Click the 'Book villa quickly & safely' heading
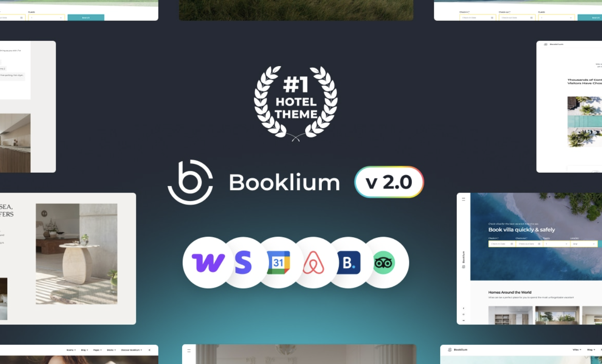Viewport: 602px width, 364px height. click(x=521, y=230)
